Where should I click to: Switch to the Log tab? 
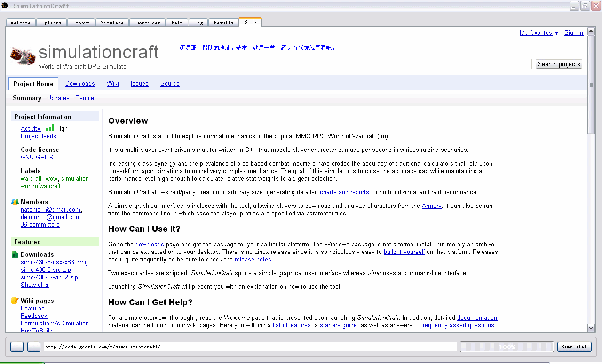click(x=198, y=23)
